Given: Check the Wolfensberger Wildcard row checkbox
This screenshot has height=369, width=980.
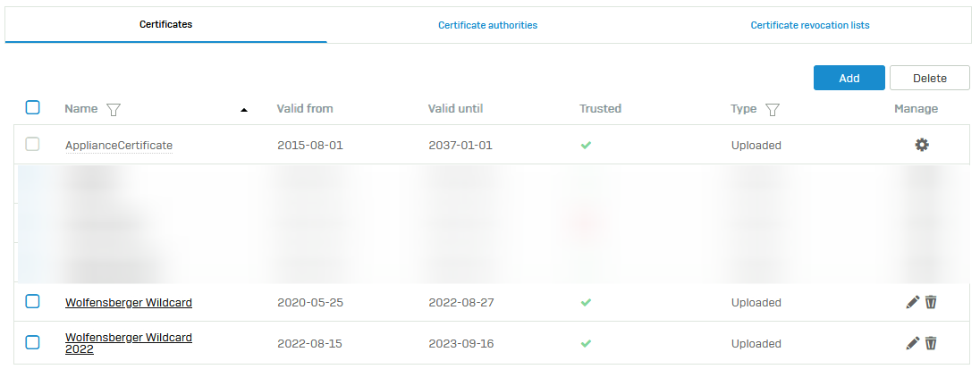Looking at the screenshot, I should tap(32, 302).
